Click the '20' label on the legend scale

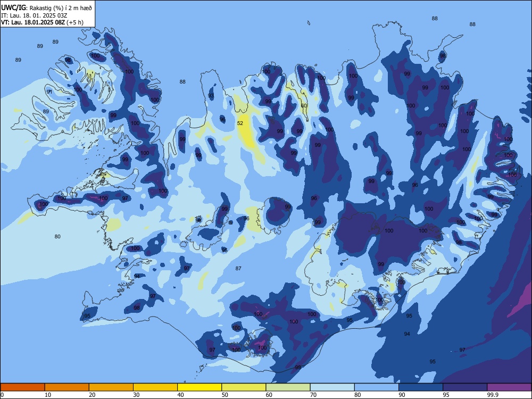point(92,395)
